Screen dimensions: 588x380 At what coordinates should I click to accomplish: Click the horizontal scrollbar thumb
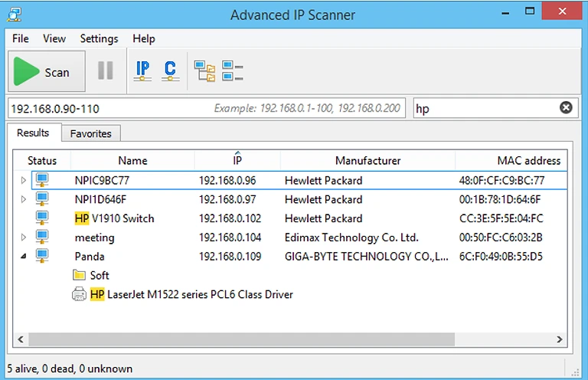(241, 339)
